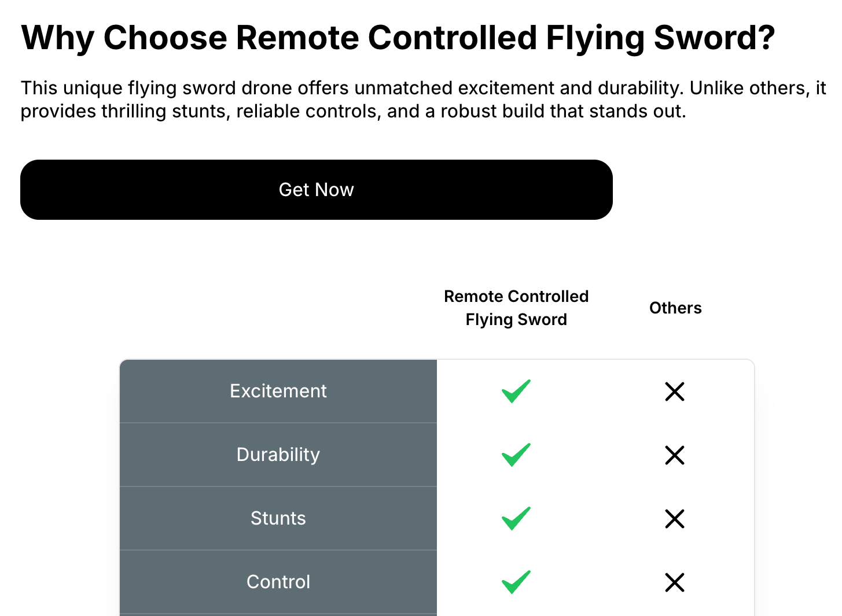
Task: Click the X mark in the Others Durability row
Action: coord(675,455)
